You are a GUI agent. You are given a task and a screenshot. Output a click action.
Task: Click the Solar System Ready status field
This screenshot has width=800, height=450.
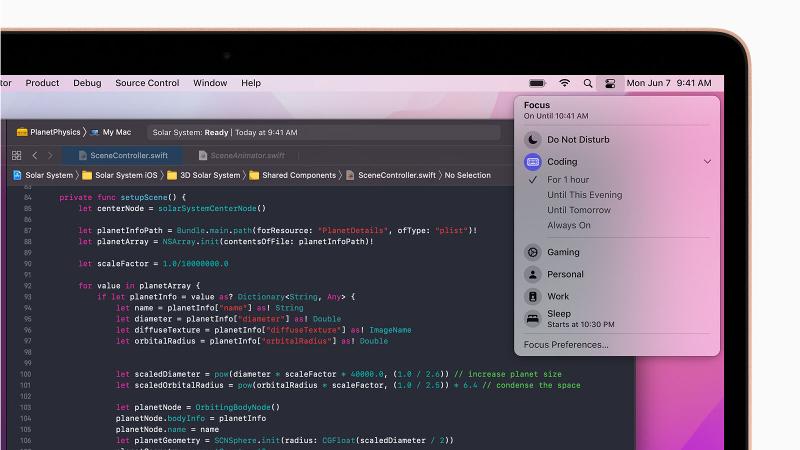click(323, 132)
